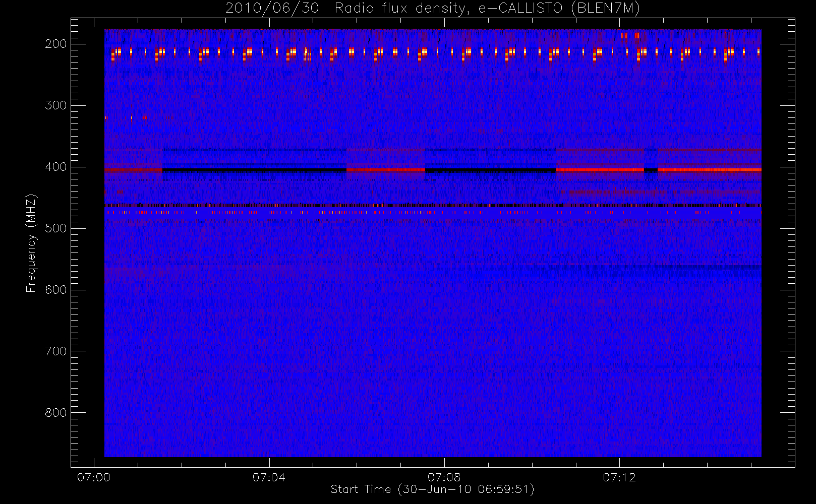
Task: Click the 'Start Time (30-Jun-10 06:59:51)' label
Action: [432, 489]
